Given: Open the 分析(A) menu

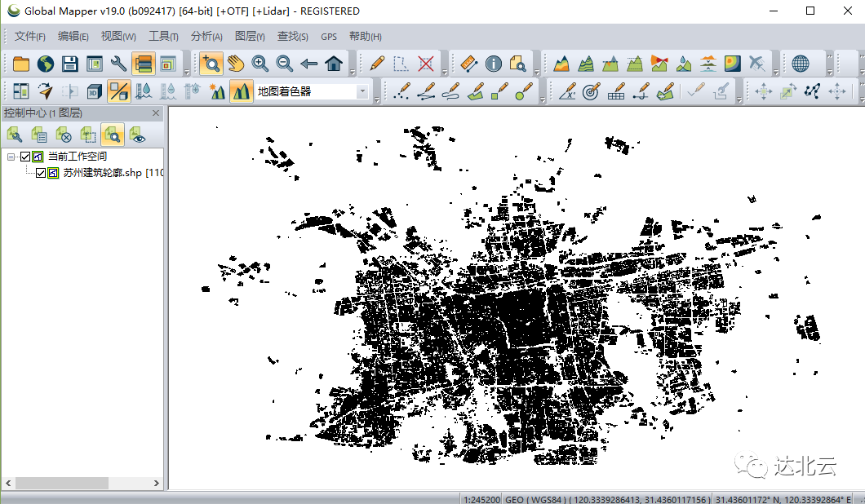Looking at the screenshot, I should (206, 37).
